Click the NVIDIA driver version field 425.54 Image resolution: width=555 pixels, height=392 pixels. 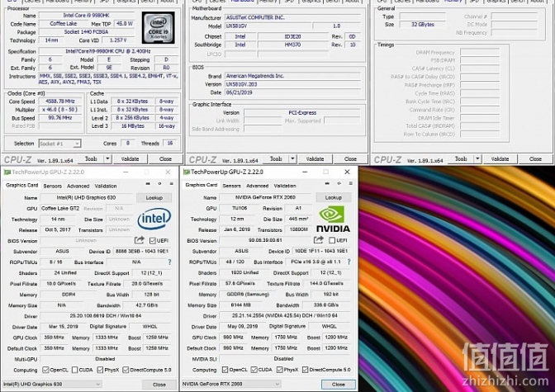[285, 315]
